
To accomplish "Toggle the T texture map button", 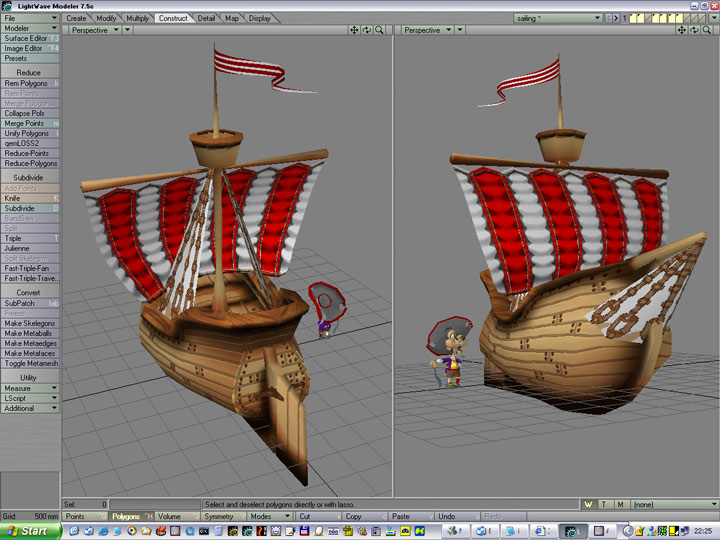I will coord(604,504).
